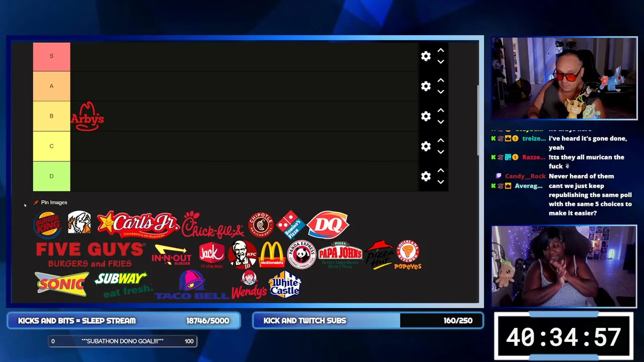This screenshot has width=644, height=362.
Task: Click the Sonic logo
Action: 62,284
